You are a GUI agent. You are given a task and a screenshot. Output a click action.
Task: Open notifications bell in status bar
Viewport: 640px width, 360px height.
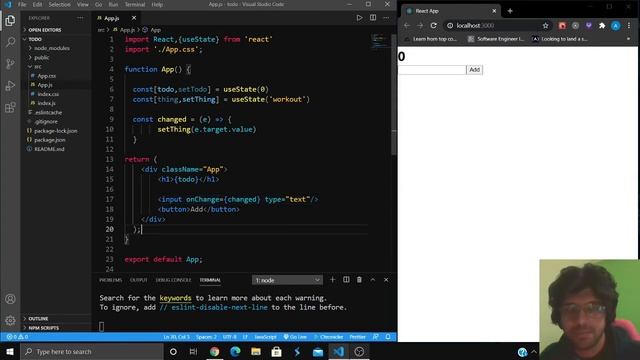(388, 337)
